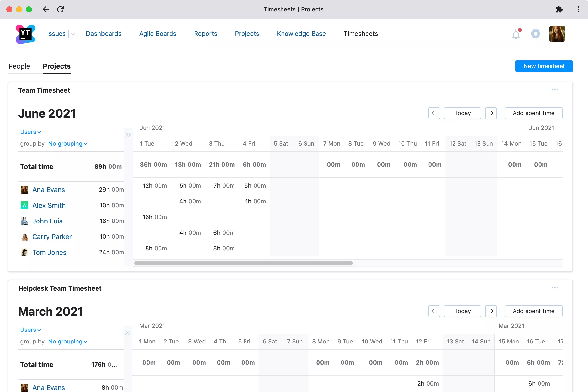This screenshot has height=392, width=588.
Task: Toggle the collapse panel arrow in Team Timesheet
Action: tap(128, 135)
